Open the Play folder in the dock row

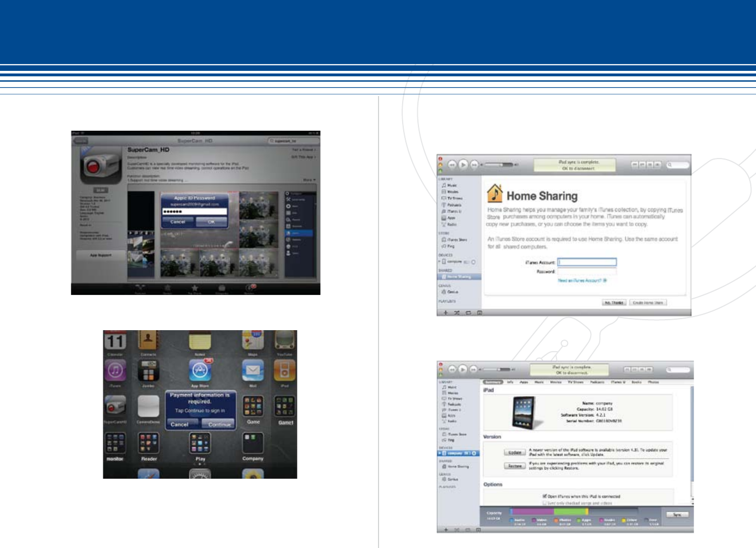[x=200, y=443]
